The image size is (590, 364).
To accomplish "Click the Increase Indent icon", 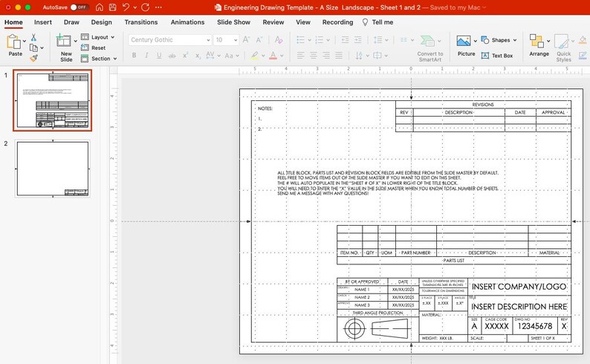I will 358,39.
